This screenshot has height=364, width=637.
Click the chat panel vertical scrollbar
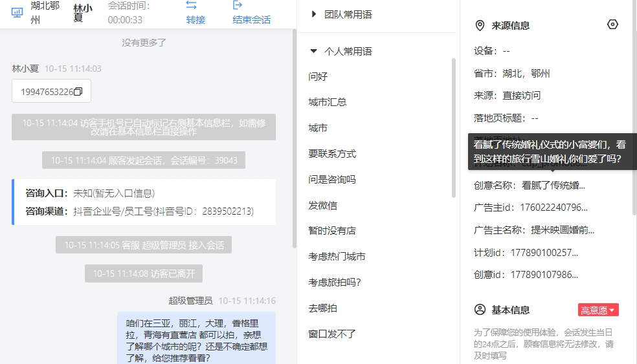pos(294,138)
